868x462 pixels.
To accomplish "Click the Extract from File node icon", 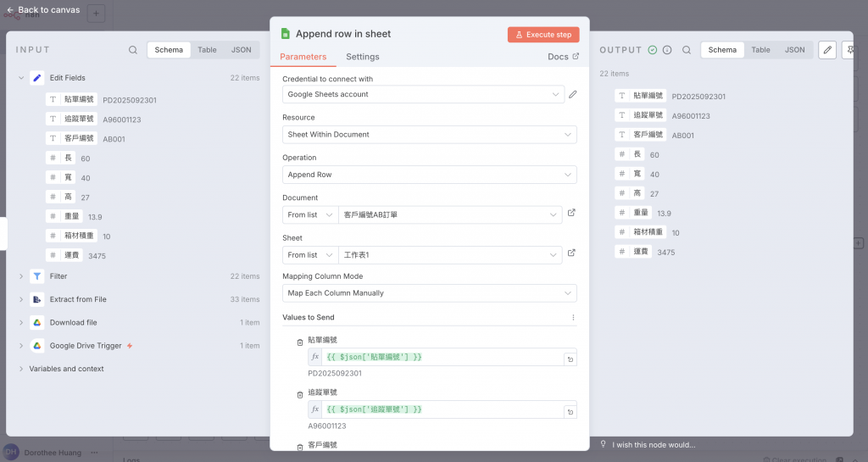I will pyautogui.click(x=37, y=299).
